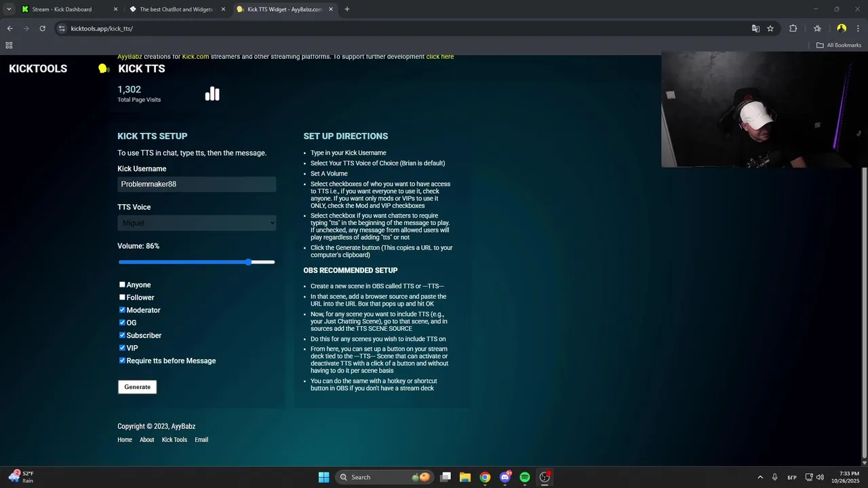868x488 pixels.
Task: Click the bar chart stats icon
Action: click(212, 94)
